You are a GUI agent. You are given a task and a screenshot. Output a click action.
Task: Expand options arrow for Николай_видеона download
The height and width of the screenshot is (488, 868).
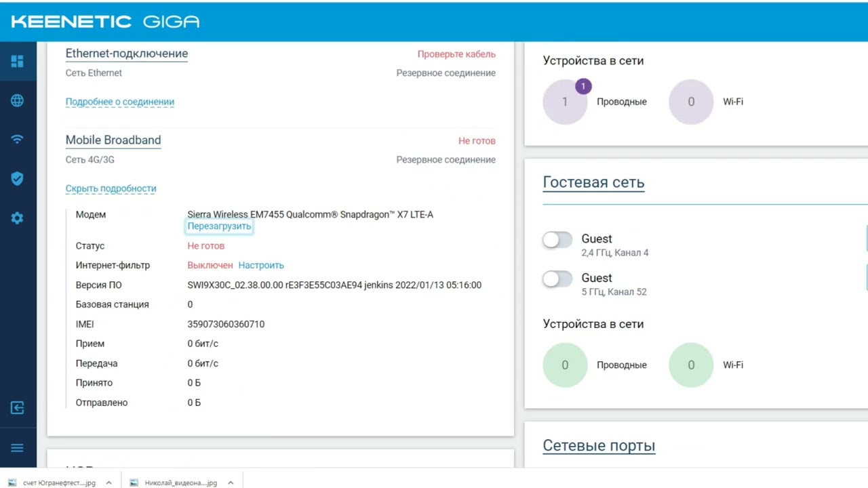tap(231, 483)
